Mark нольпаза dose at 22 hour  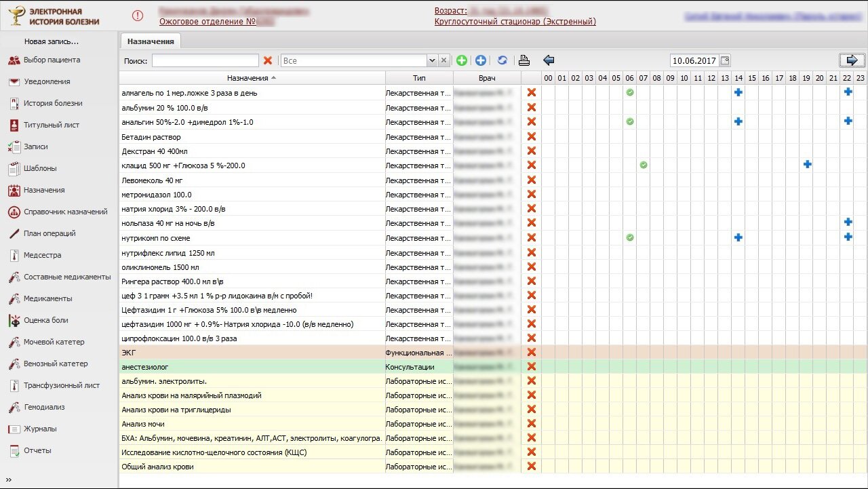pos(848,222)
